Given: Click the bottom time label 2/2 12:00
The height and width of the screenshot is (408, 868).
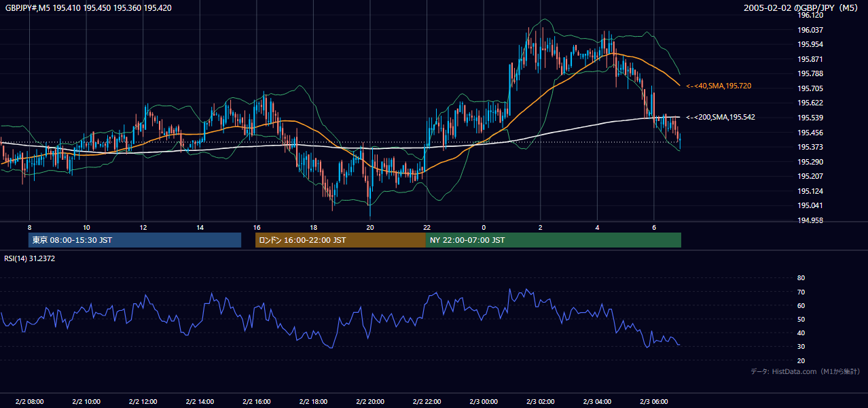Looking at the screenshot, I should [143, 402].
